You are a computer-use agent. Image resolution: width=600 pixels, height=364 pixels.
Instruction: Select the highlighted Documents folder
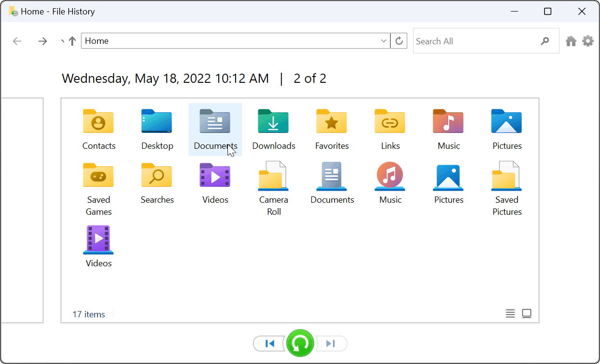215,129
